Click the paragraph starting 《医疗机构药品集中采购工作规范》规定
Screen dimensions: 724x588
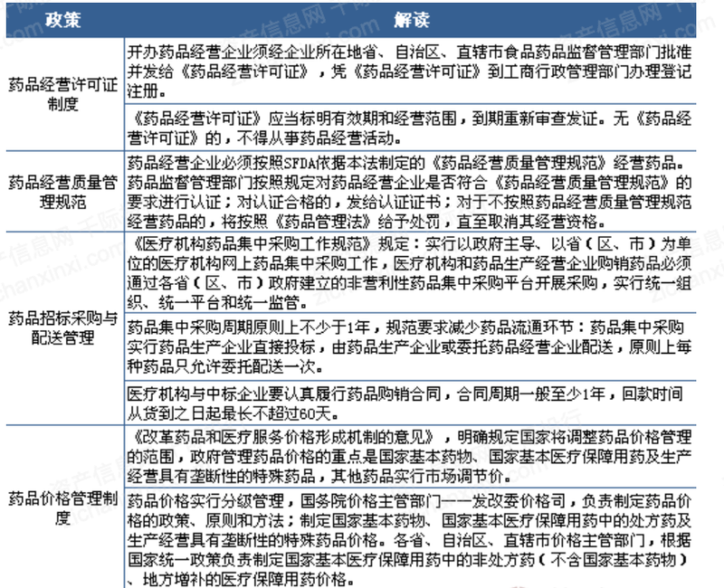pos(411,273)
